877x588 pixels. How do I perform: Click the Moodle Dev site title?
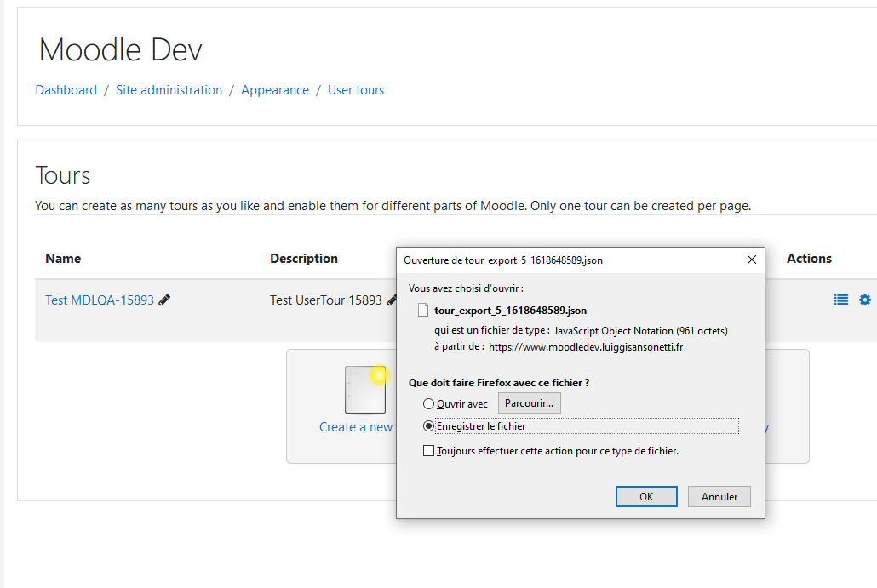pyautogui.click(x=120, y=49)
